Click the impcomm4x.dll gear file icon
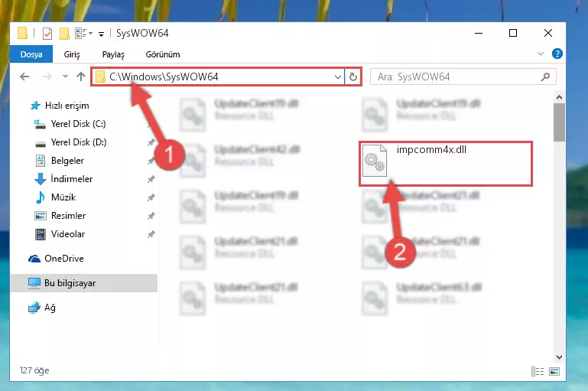588x391 pixels. (x=375, y=160)
